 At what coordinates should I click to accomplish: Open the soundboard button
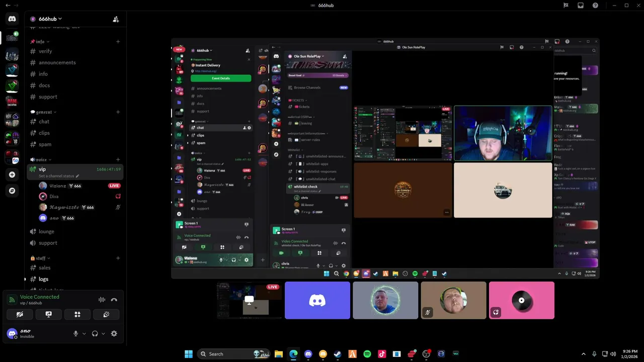click(106, 314)
